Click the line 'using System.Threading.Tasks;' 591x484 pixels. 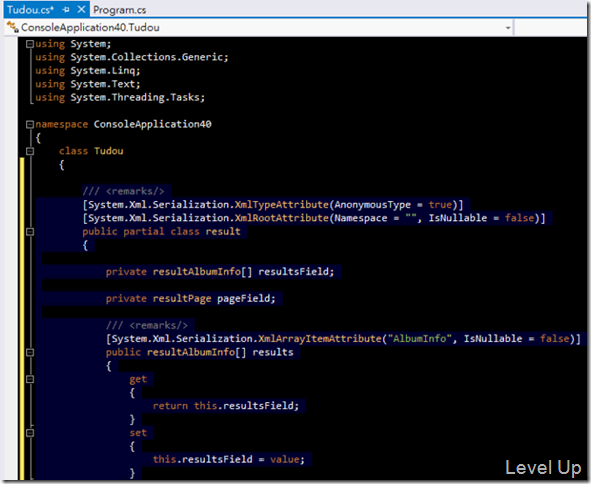coord(120,97)
